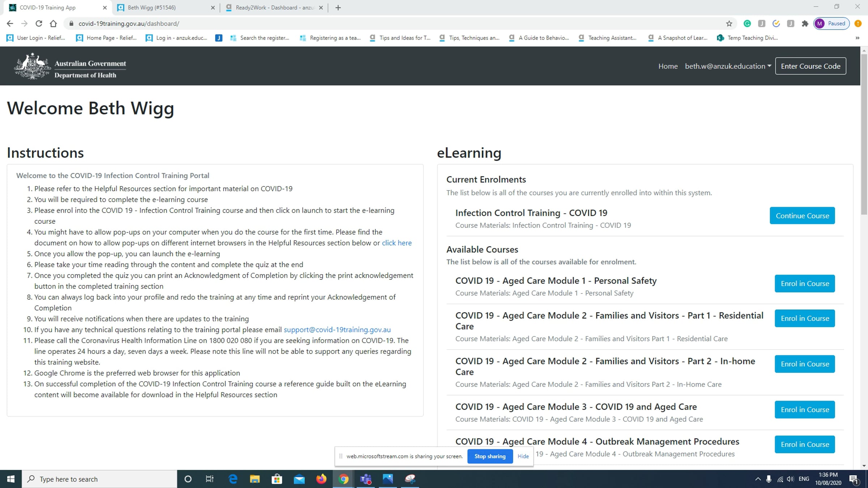Expand the system tray hidden icons arrow

point(758,479)
